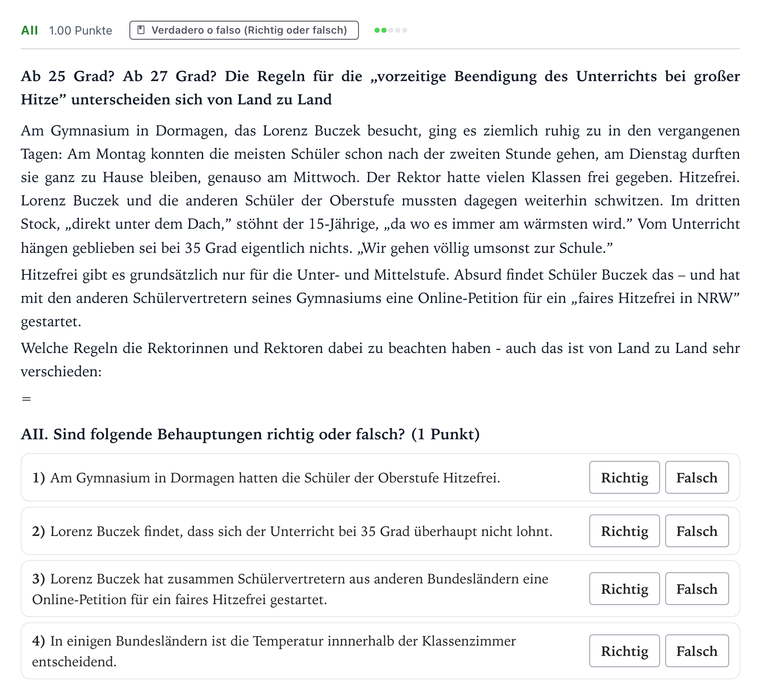Click the question heading 'Sind folgende Behauptungen richtig oder falsch?'
This screenshot has width=761, height=700.
pos(250,434)
